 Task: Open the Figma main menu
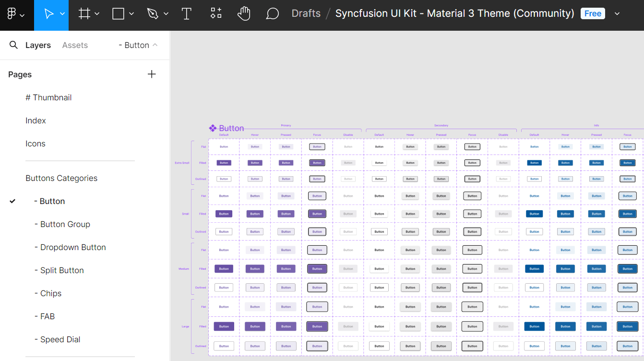tap(15, 14)
